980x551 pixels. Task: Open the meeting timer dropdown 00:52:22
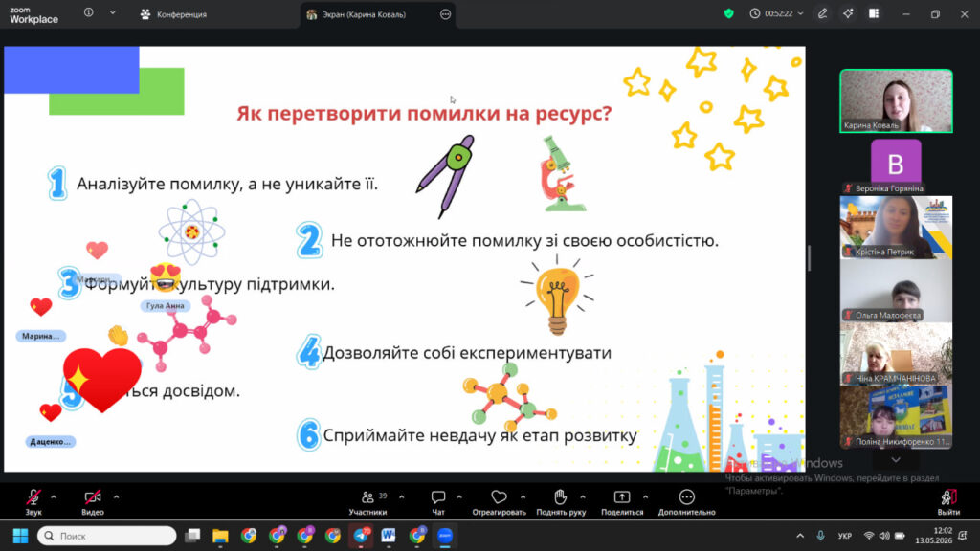click(777, 13)
